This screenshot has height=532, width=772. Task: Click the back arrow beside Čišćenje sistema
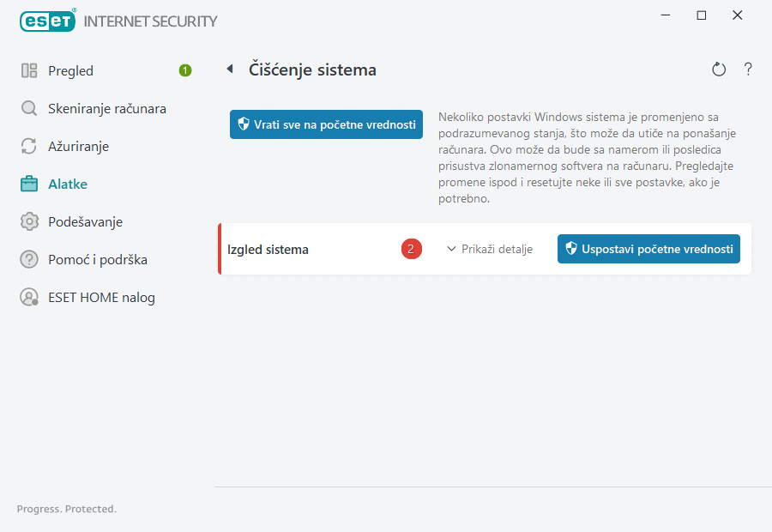229,69
